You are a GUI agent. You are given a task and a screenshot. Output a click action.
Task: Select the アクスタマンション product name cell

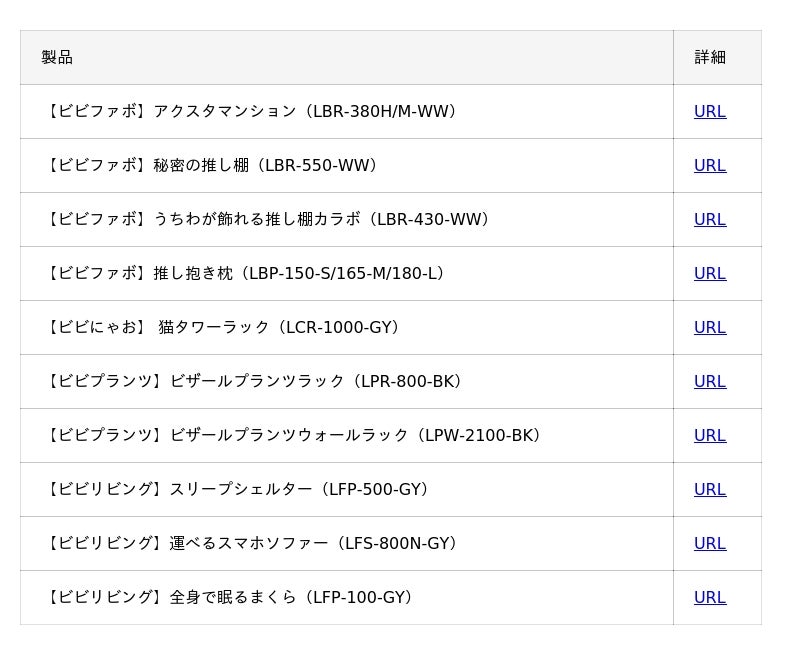[x=250, y=112]
